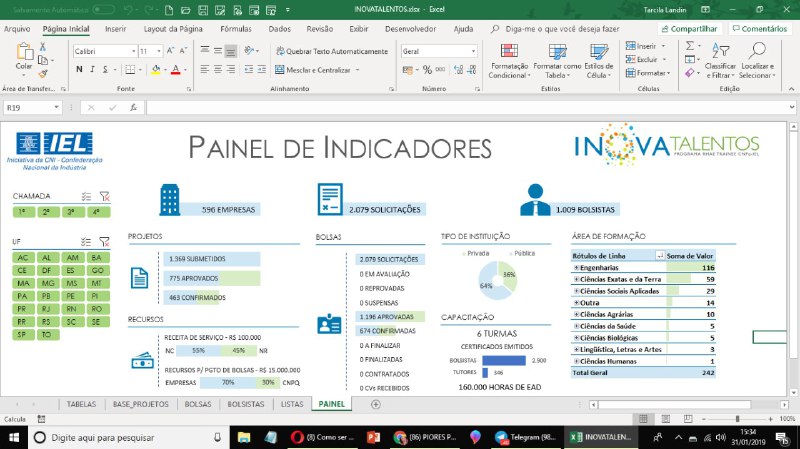800x449 pixels.
Task: Switch to the Fórmulas ribbon tab
Action: pyautogui.click(x=236, y=29)
